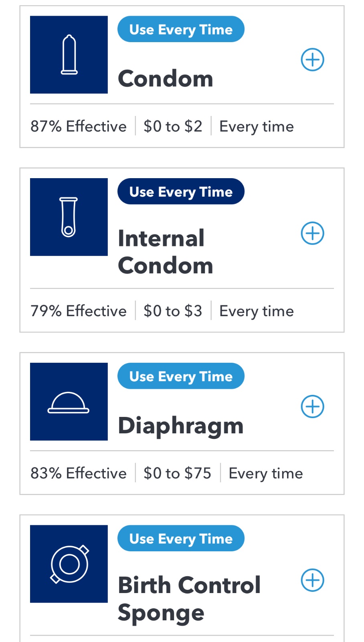Image resolution: width=364 pixels, height=642 pixels.
Task: Click the Diaphragm dome icon
Action: tap(69, 402)
